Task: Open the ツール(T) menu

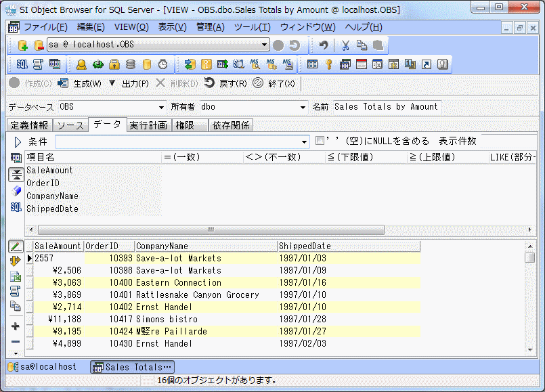Action: [252, 27]
